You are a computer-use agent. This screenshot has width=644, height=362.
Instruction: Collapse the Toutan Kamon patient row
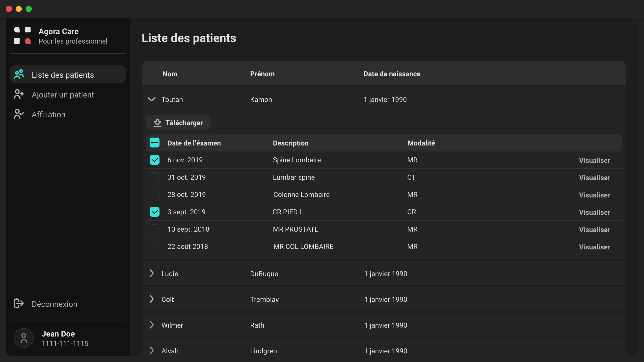point(152,99)
